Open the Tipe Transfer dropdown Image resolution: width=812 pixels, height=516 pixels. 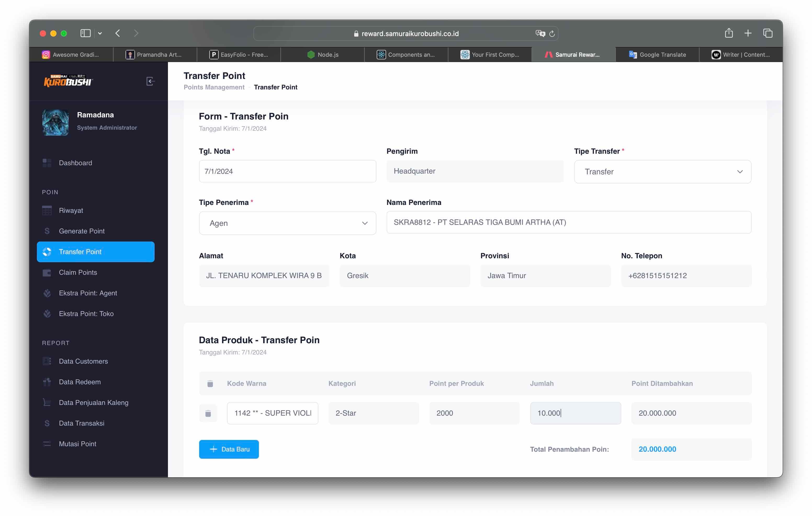[662, 171]
